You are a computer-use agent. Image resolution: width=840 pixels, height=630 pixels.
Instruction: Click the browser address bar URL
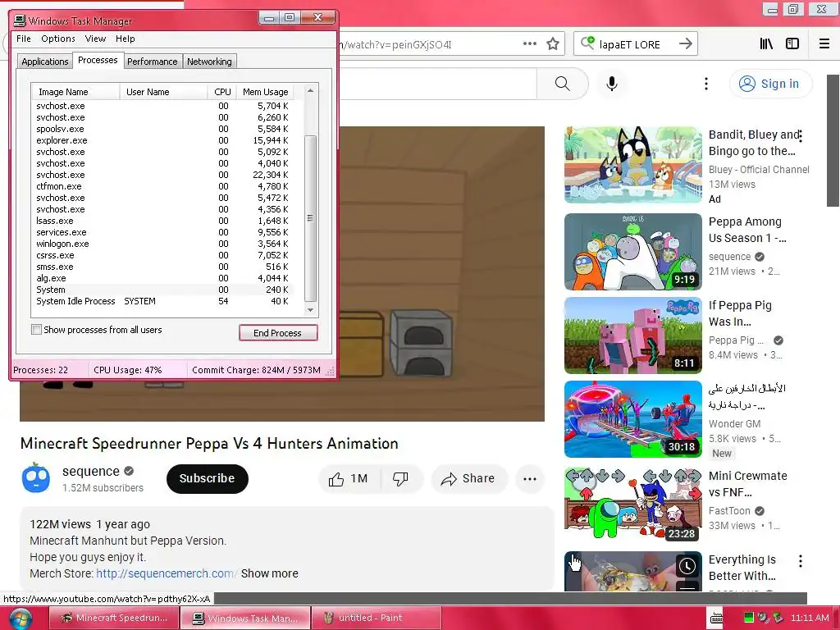[396, 44]
